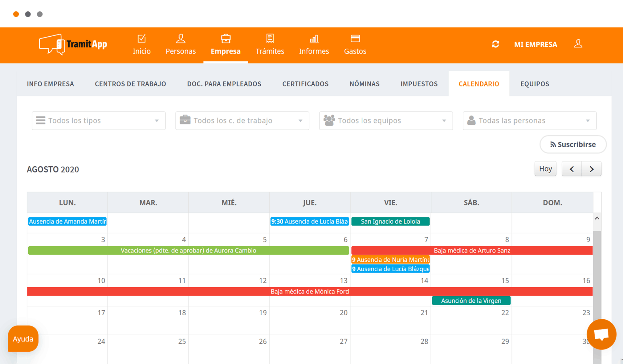Open the CERTIFICADOS tab
623x364 pixels.
coord(305,84)
